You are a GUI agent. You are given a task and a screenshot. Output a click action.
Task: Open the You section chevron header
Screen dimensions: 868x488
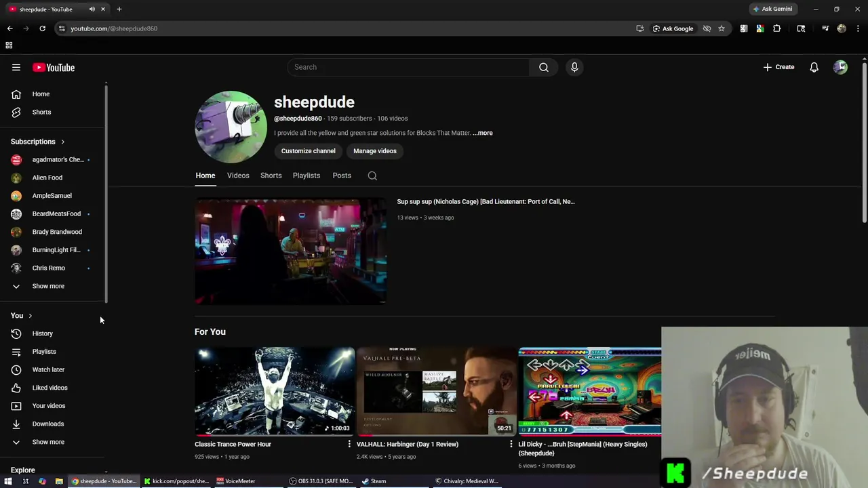click(x=22, y=315)
